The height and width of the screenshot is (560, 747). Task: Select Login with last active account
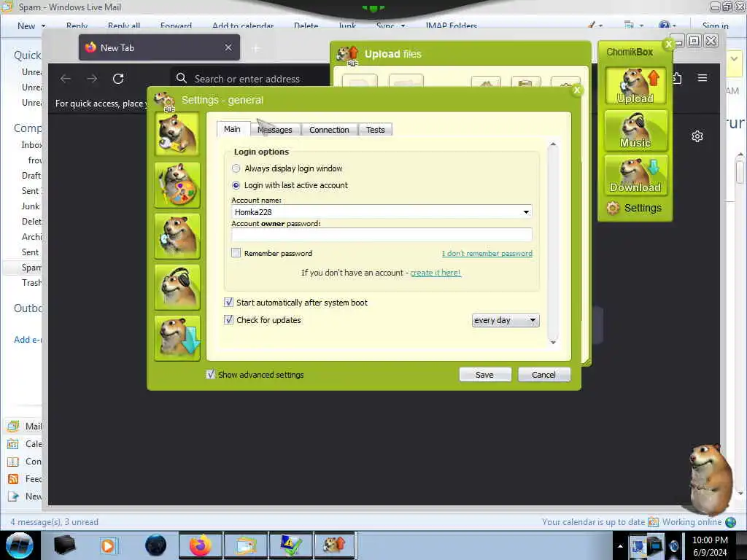(x=236, y=185)
